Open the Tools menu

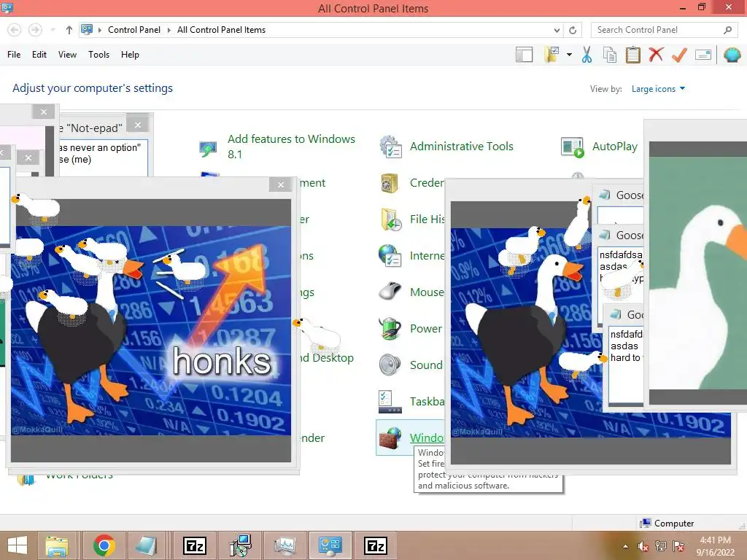(x=98, y=55)
